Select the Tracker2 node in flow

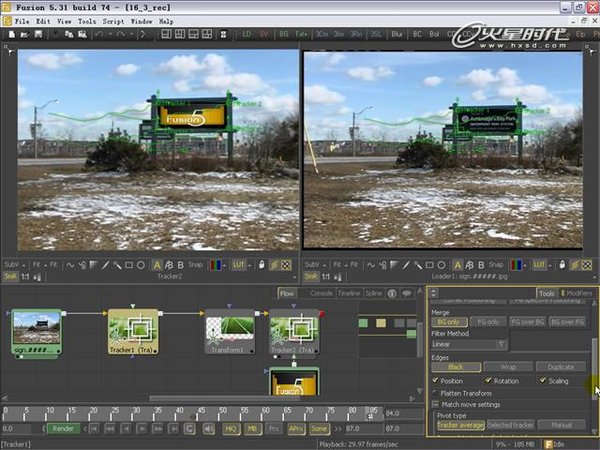coord(294,331)
